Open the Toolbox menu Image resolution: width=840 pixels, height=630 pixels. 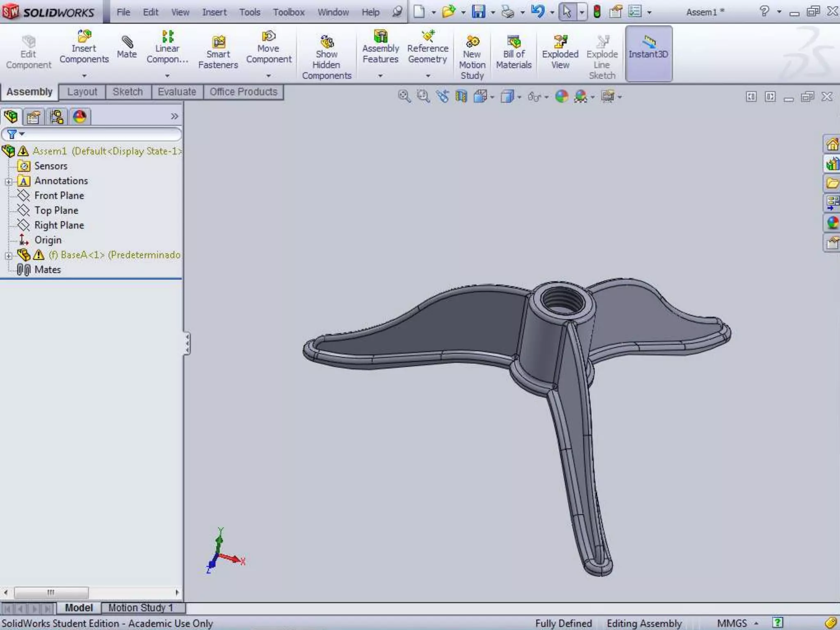click(288, 12)
